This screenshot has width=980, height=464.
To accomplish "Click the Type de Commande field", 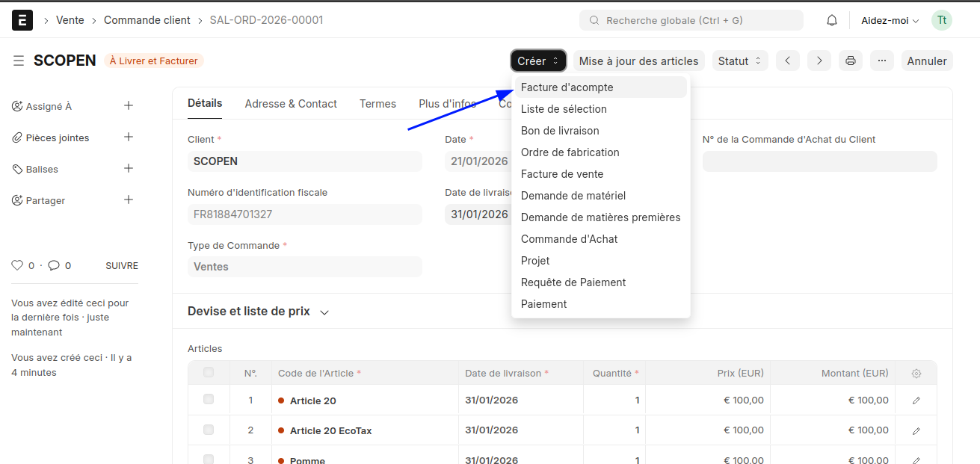I will click(305, 267).
